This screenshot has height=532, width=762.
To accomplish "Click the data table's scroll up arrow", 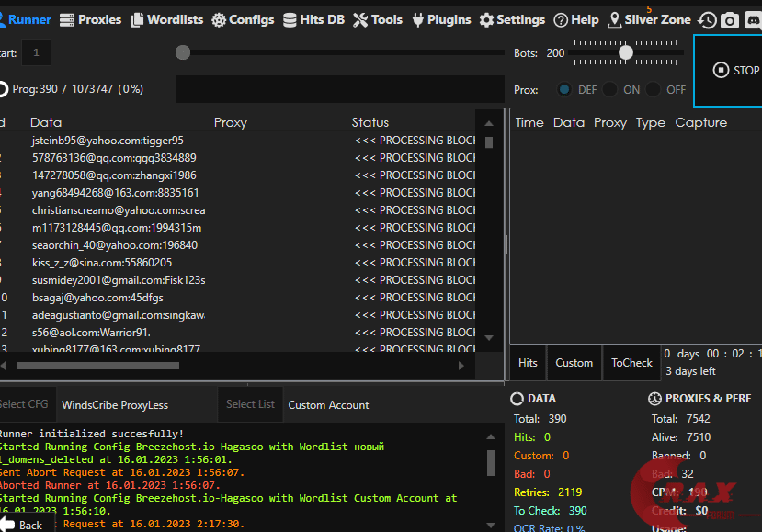I will pos(489,122).
